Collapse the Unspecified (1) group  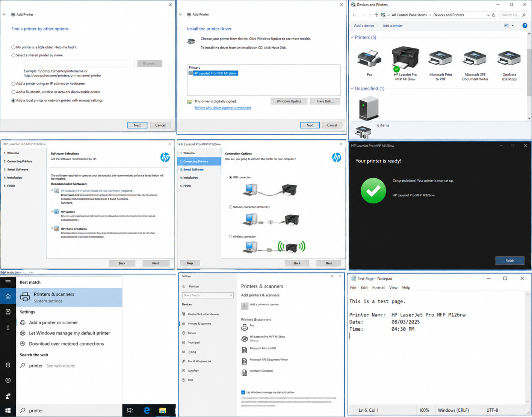pyautogui.click(x=352, y=89)
